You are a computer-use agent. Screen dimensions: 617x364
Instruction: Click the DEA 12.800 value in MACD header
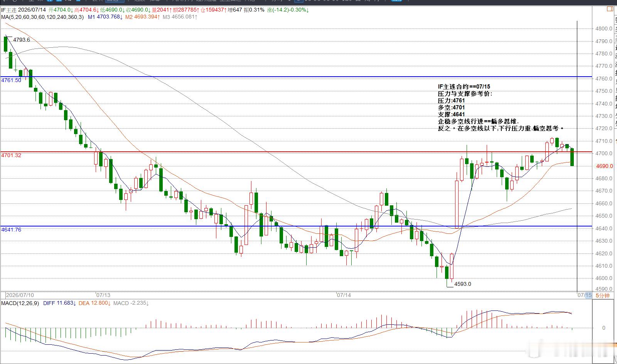pyautogui.click(x=94, y=303)
